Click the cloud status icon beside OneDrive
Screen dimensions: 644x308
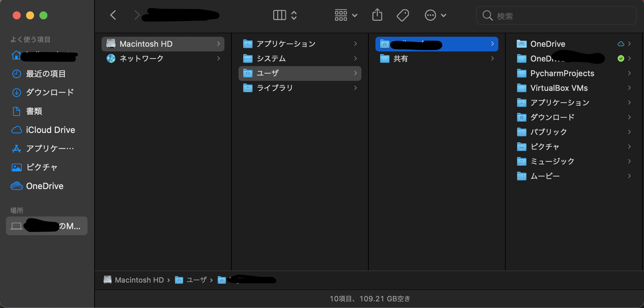click(621, 44)
